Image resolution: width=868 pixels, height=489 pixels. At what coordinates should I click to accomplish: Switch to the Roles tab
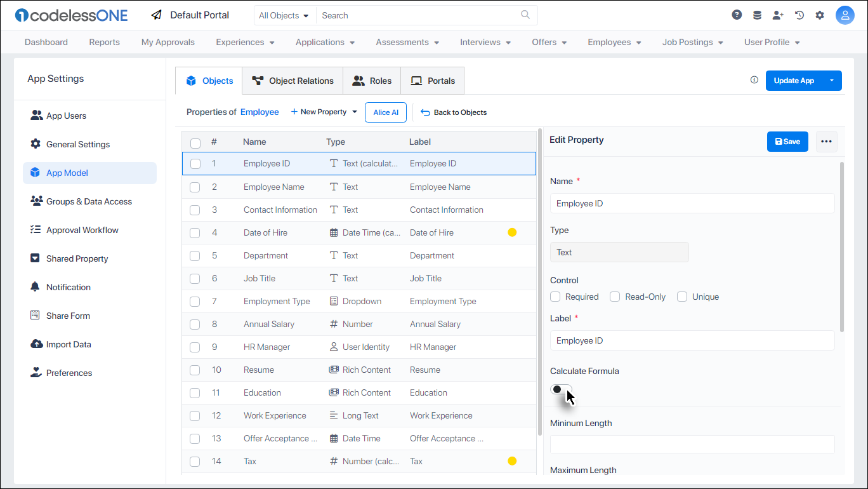(x=372, y=81)
